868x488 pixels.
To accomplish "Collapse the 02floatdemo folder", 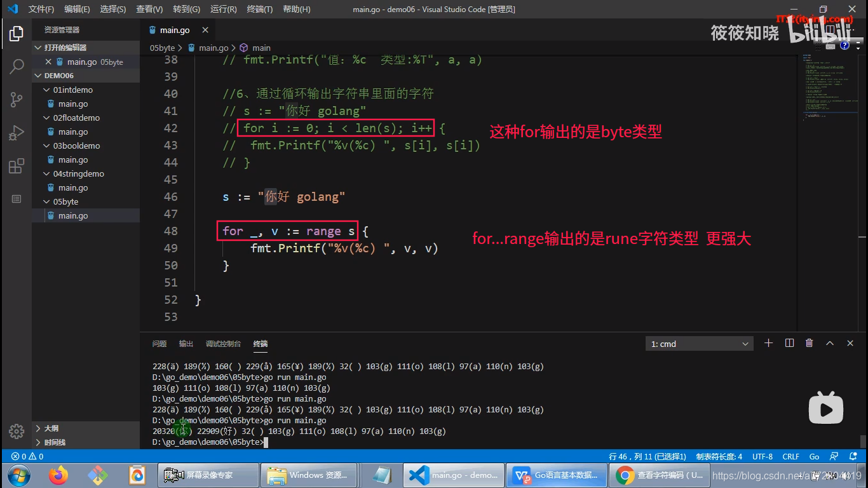I will pos(86,118).
